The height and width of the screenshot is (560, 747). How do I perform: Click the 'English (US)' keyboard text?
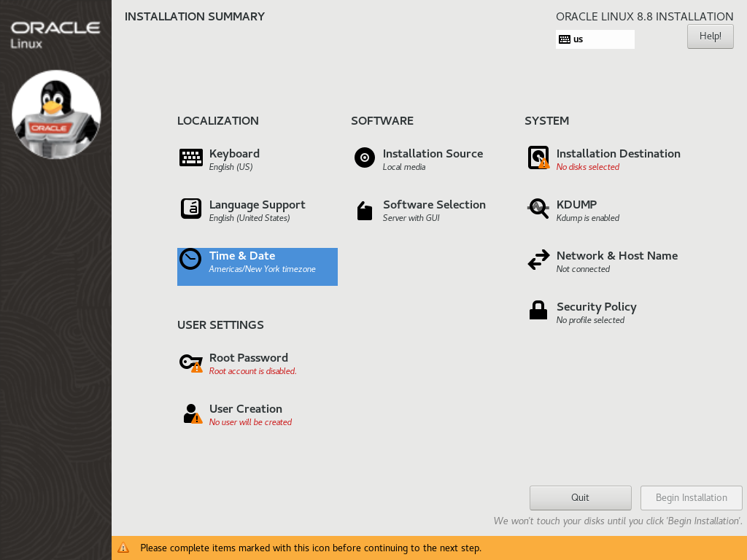click(231, 167)
